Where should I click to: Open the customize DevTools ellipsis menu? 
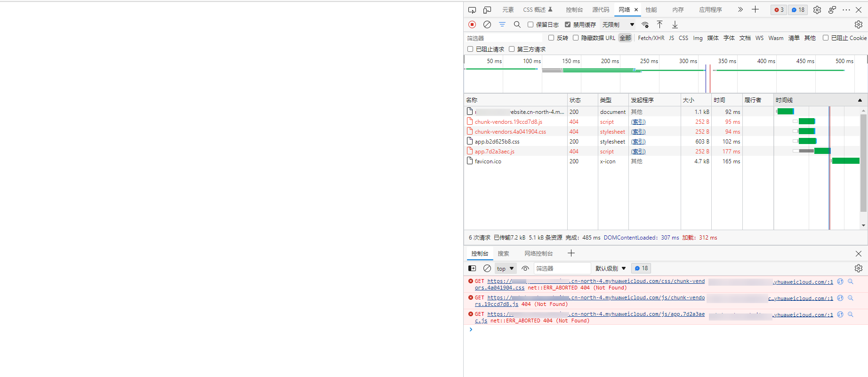(x=846, y=10)
